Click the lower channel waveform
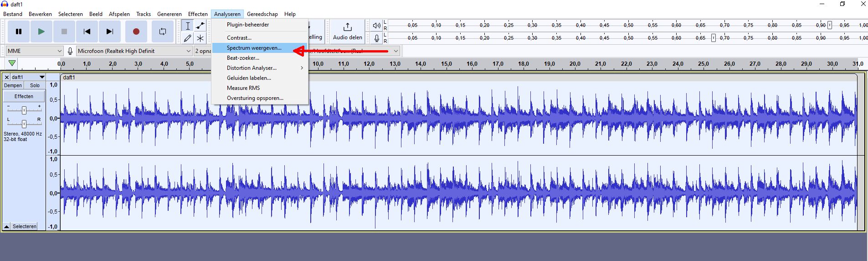 pos(459,193)
